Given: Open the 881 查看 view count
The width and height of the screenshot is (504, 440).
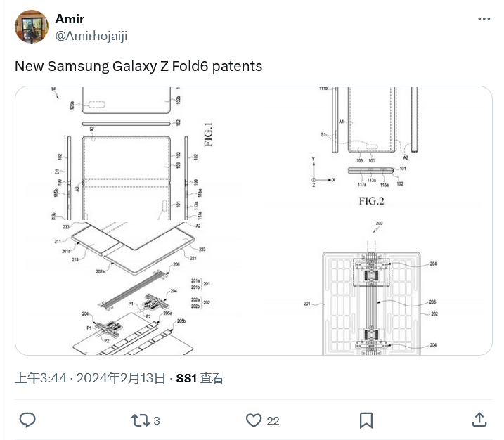Looking at the screenshot, I should (200, 378).
